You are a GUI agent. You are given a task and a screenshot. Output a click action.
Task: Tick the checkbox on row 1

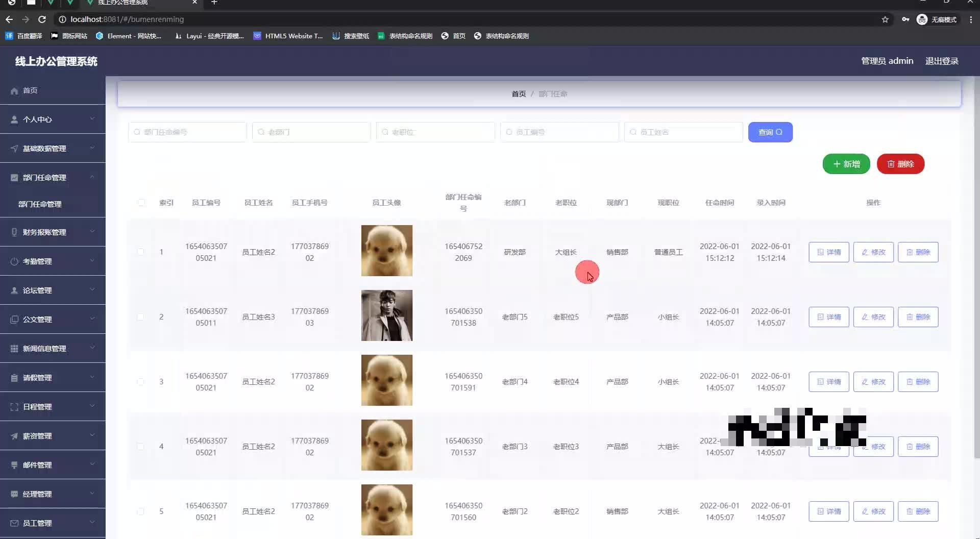(x=141, y=252)
